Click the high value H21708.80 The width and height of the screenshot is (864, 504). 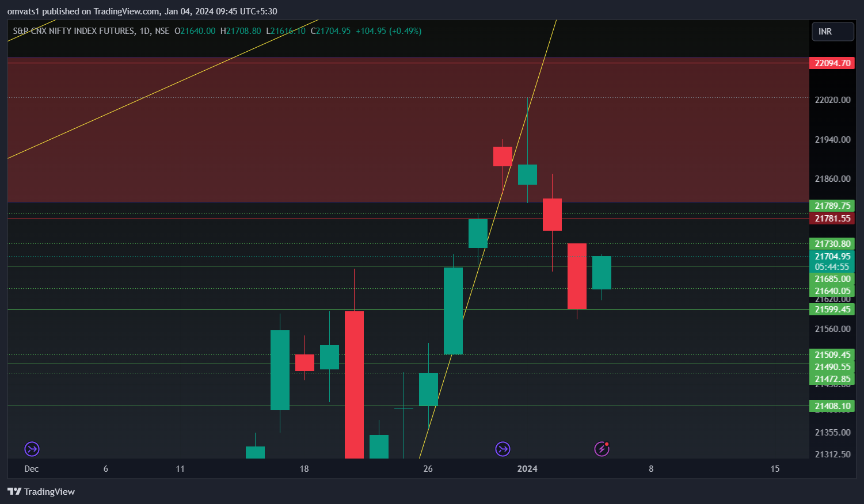click(241, 31)
